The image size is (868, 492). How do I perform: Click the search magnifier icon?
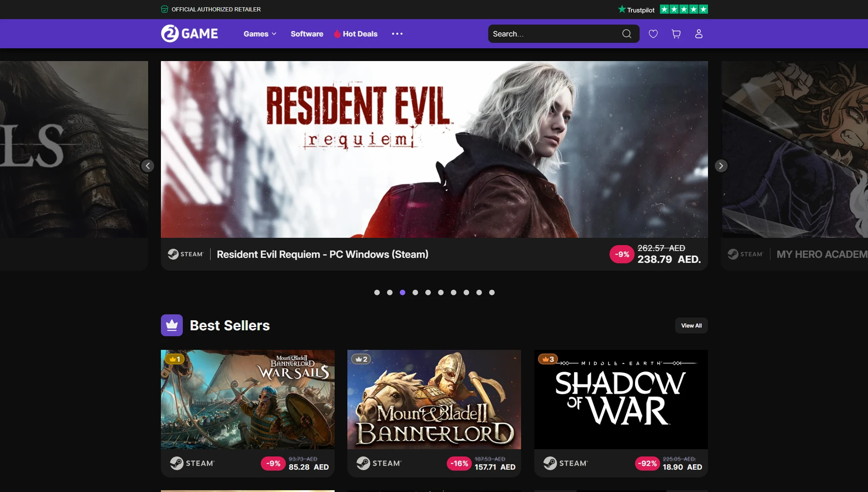pos(627,34)
